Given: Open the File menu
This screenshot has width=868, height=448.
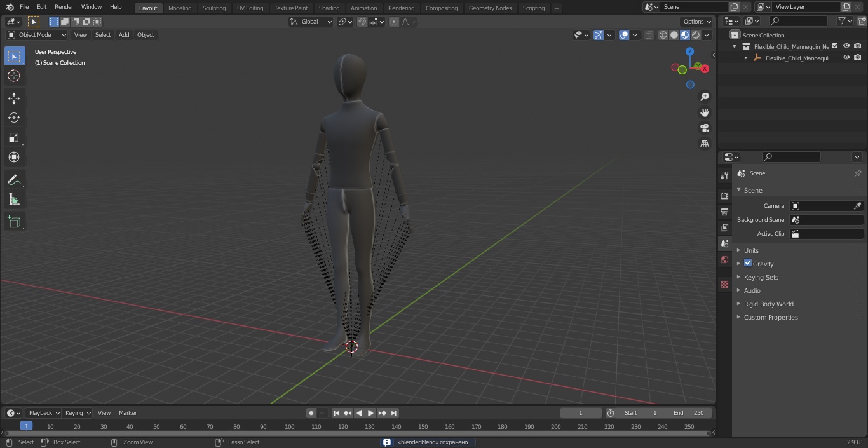Looking at the screenshot, I should 24,7.
